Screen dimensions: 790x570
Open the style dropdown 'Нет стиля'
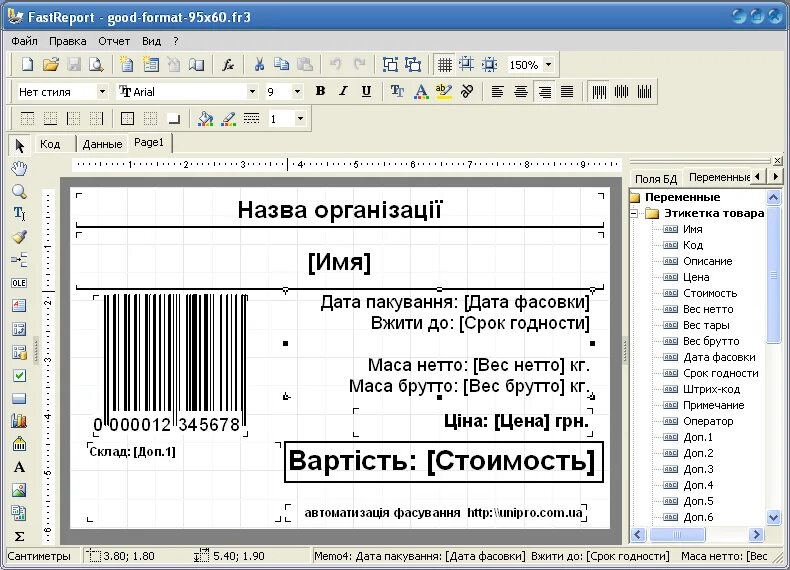[102, 92]
